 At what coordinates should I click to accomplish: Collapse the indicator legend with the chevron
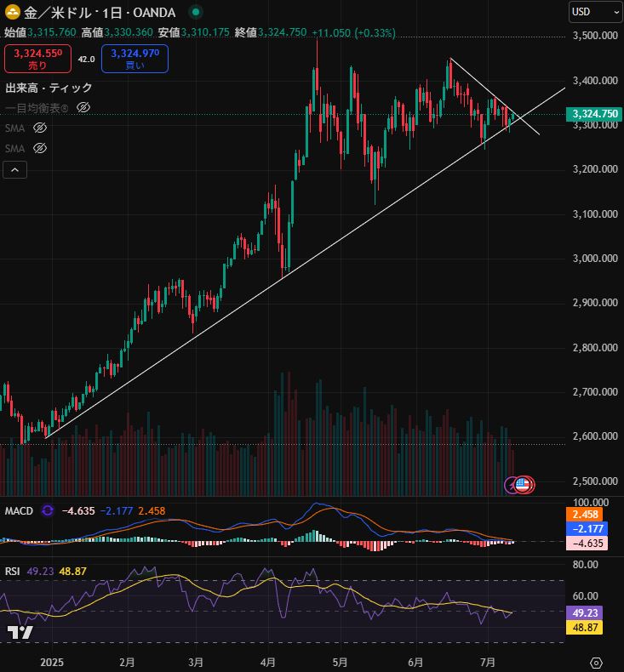click(15, 170)
